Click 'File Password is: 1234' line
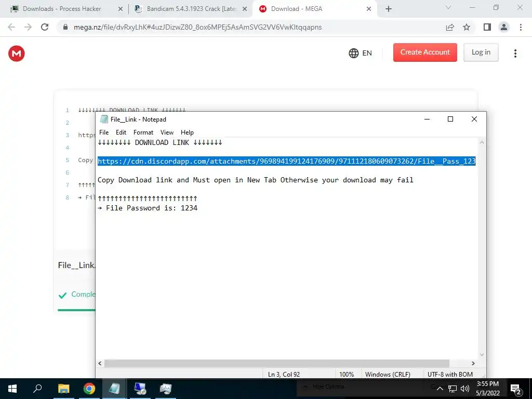Image resolution: width=532 pixels, height=399 pixels. click(148, 208)
